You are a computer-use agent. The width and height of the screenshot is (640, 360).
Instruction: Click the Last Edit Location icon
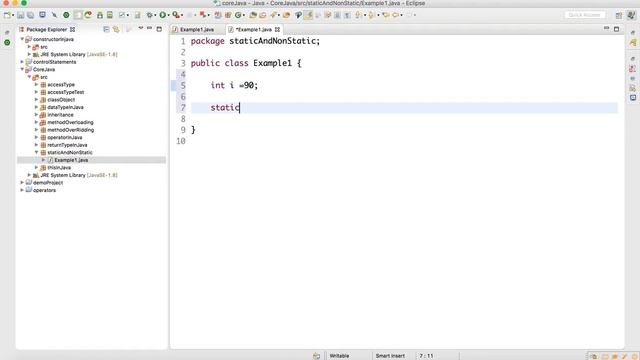point(385,15)
